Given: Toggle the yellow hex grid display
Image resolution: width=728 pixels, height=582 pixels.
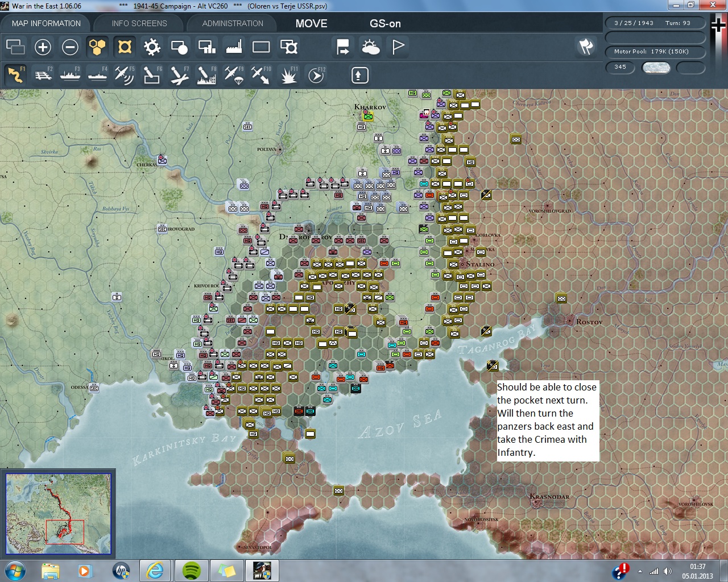Looking at the screenshot, I should 97,47.
